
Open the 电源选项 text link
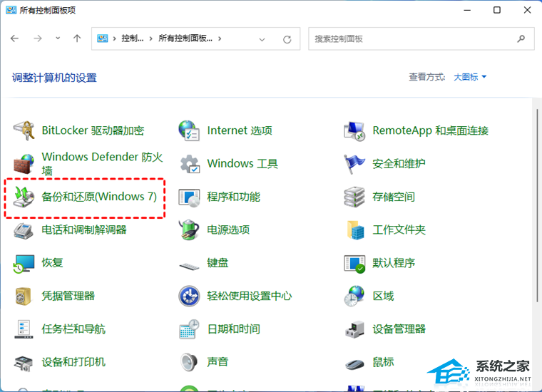point(228,229)
